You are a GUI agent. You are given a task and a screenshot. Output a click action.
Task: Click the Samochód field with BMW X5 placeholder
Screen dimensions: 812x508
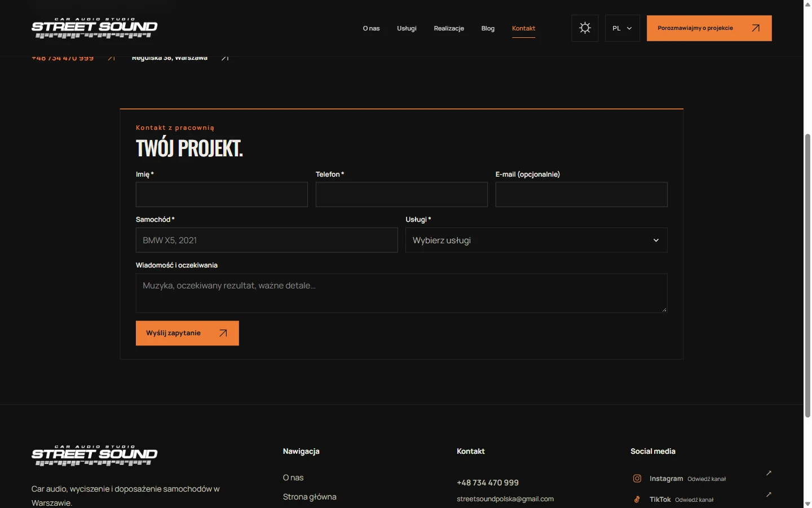coord(267,240)
